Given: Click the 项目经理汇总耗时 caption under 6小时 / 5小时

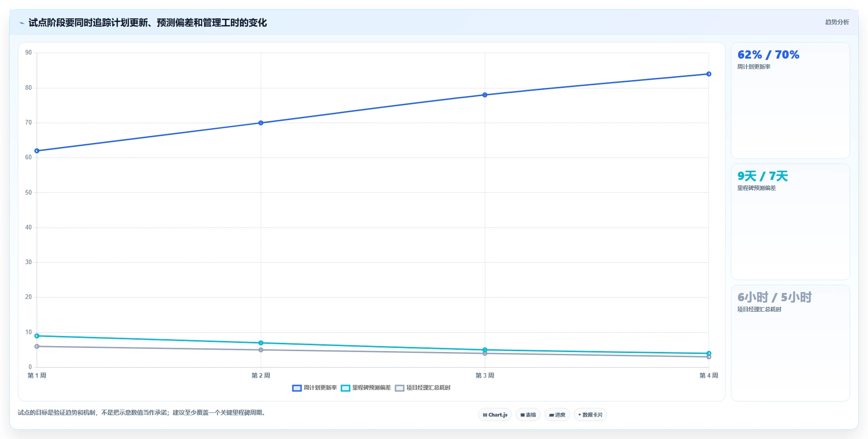Looking at the screenshot, I should coord(759,309).
